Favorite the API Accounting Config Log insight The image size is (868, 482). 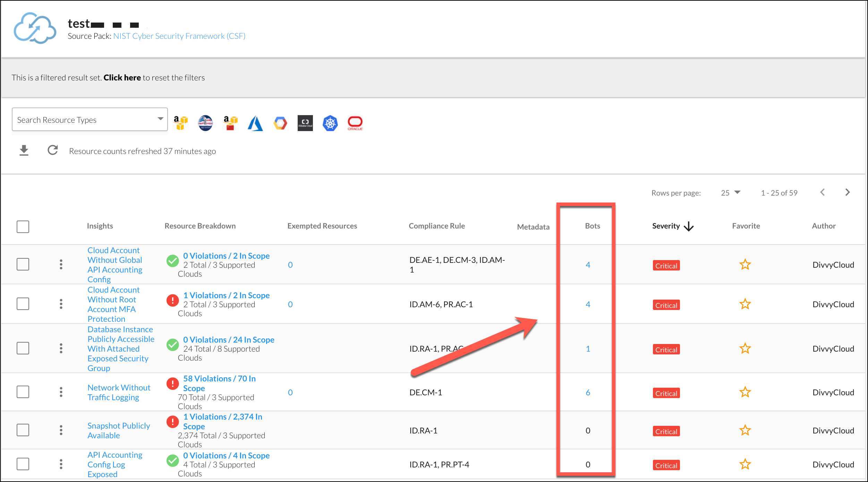pyautogui.click(x=745, y=464)
